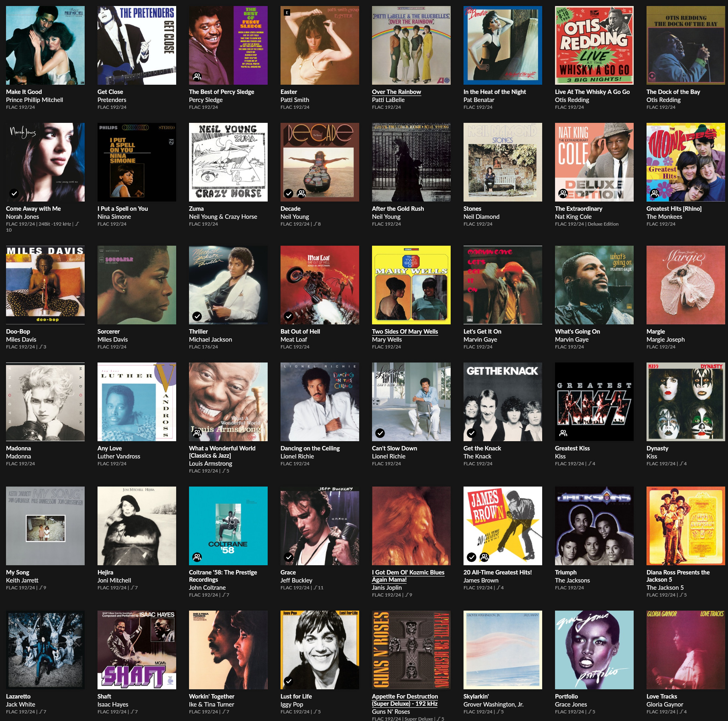Open Joni Mitchell Hejira cover
This screenshot has width=728, height=721.
137,526
